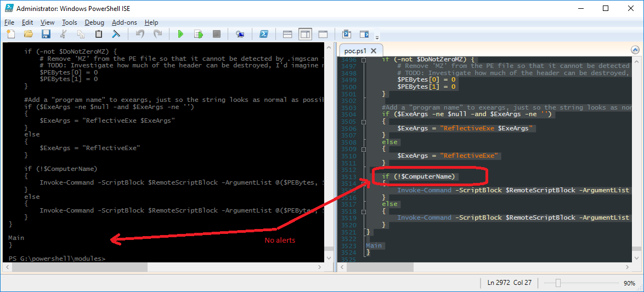Open the toolbar overflow options arrow
This screenshot has width=644, height=292.
(377, 38)
